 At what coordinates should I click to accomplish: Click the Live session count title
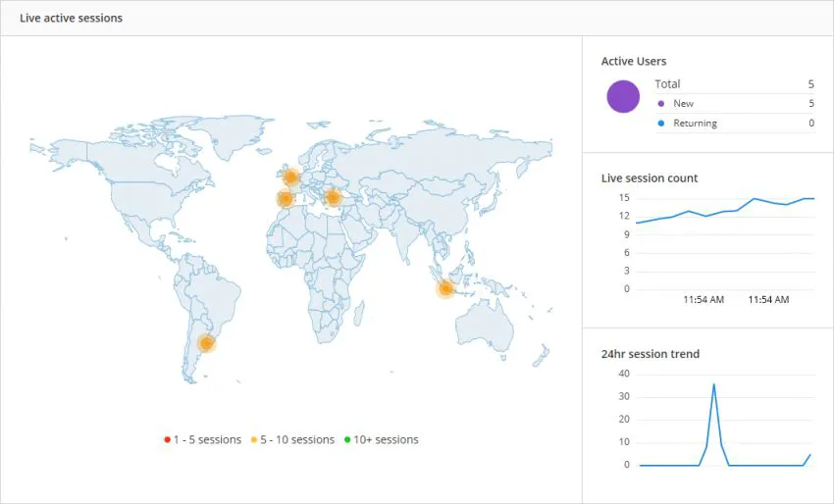[x=650, y=178]
